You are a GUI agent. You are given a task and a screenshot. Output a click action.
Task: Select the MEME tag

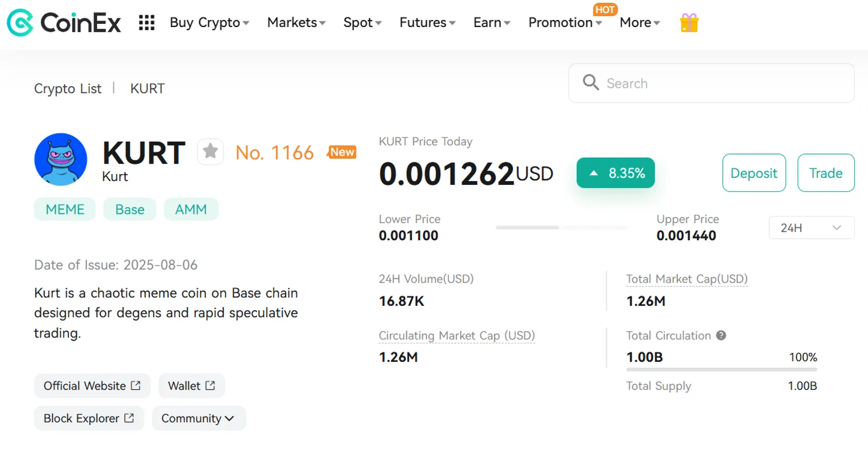(x=65, y=209)
